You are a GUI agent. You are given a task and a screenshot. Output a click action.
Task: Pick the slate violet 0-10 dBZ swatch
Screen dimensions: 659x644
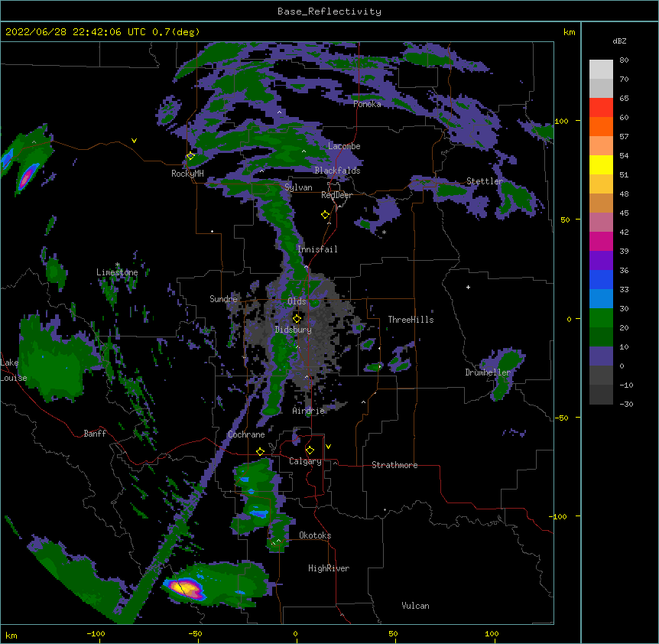601,356
